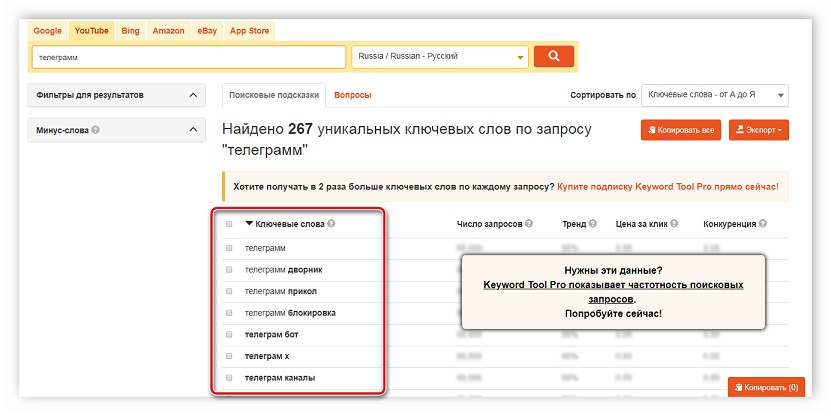
Task: Click help icon next to Минус-слова
Action: pos(95,130)
